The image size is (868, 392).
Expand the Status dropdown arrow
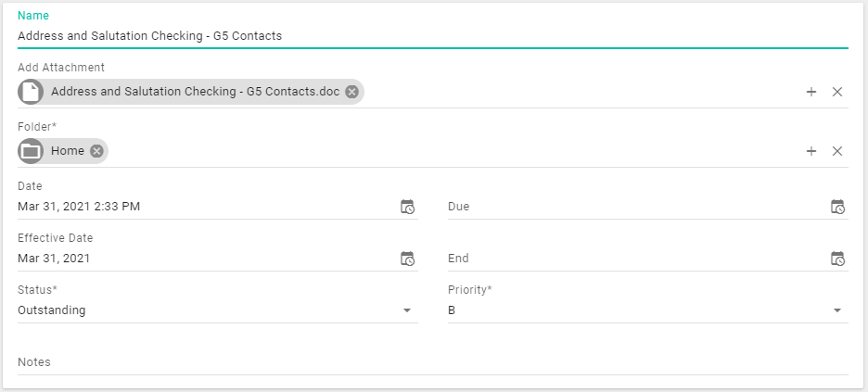point(407,310)
